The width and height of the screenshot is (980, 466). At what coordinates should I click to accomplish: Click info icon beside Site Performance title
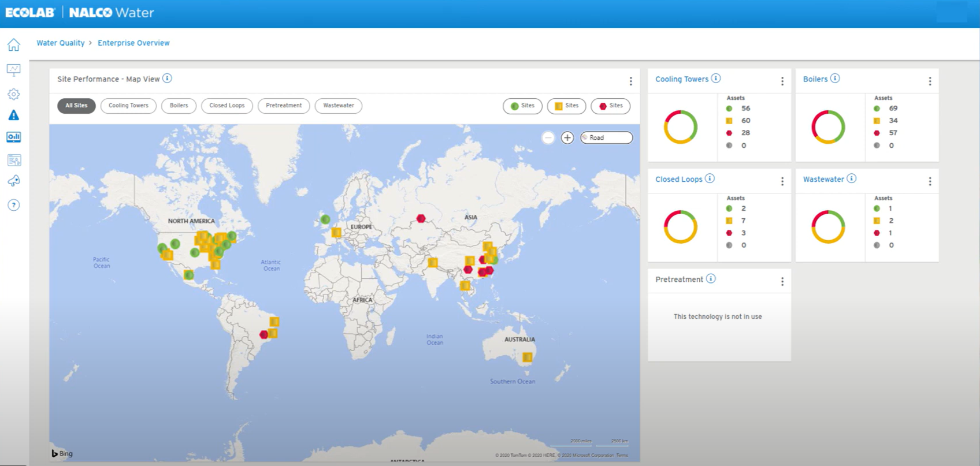pyautogui.click(x=167, y=79)
